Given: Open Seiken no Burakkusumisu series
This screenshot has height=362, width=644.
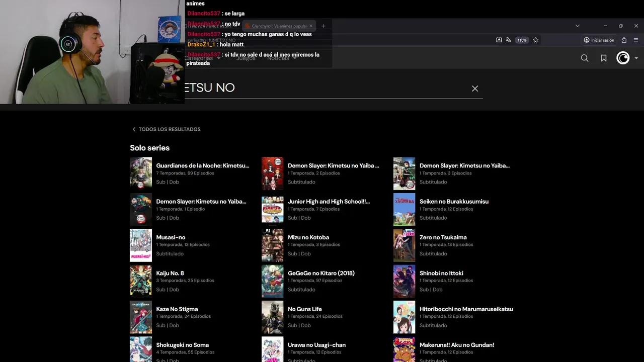Looking at the screenshot, I should 454,202.
